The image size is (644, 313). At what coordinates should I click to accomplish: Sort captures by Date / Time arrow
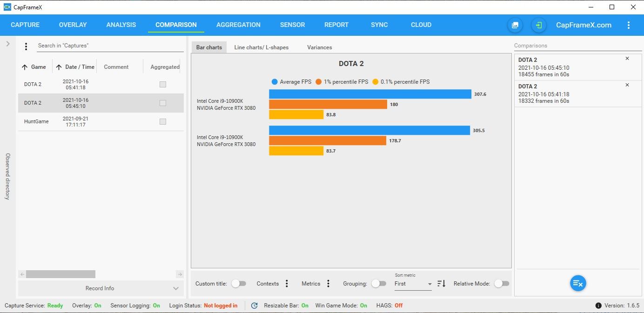[59, 67]
